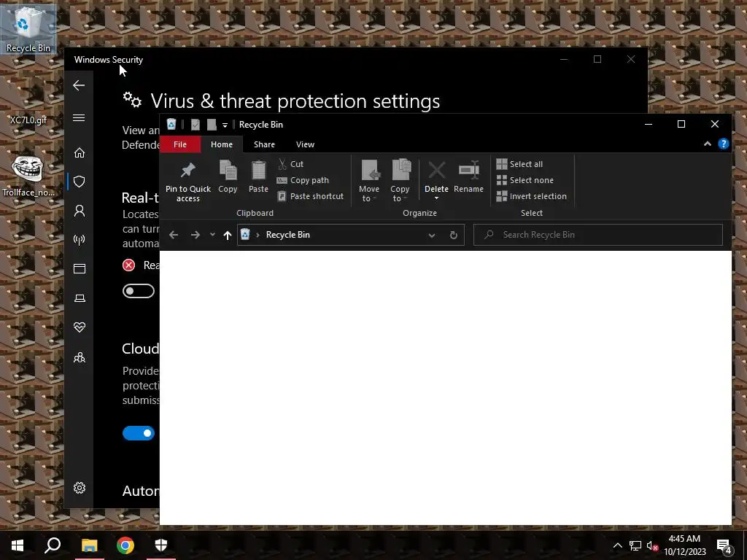Image resolution: width=747 pixels, height=560 pixels.
Task: Open the Move to dropdown
Action: click(x=368, y=181)
